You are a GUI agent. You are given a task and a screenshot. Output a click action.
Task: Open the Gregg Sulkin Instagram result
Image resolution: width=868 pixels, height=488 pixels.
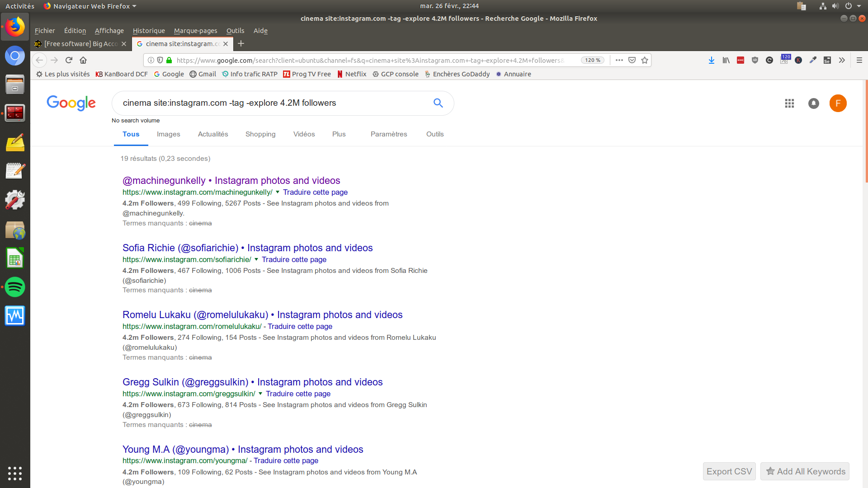[253, 382]
